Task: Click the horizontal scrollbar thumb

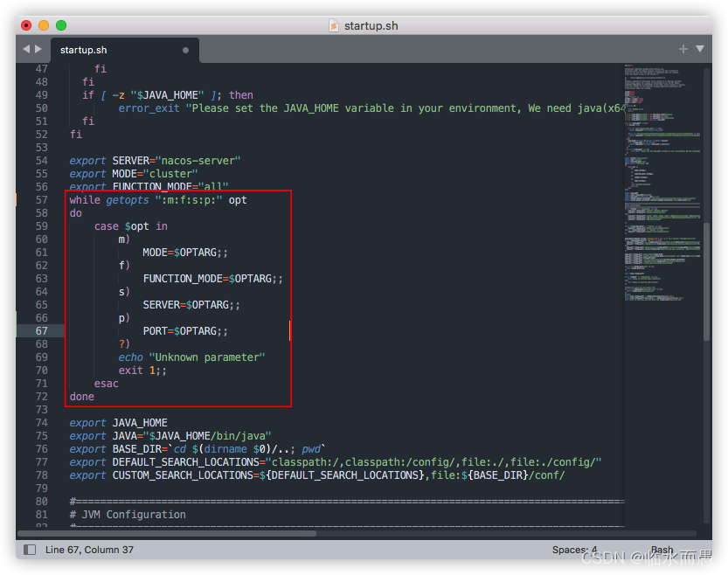Action: pos(167,533)
